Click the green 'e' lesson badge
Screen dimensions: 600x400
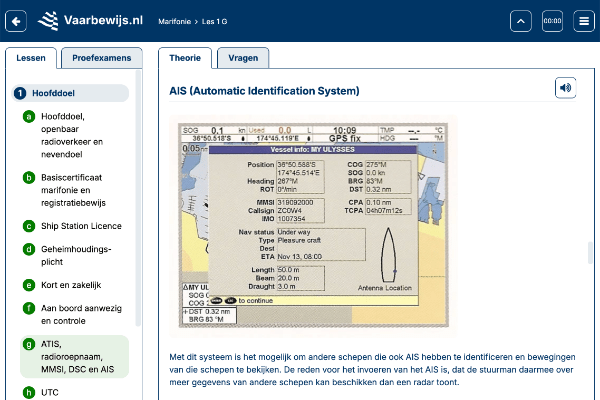pyautogui.click(x=29, y=285)
